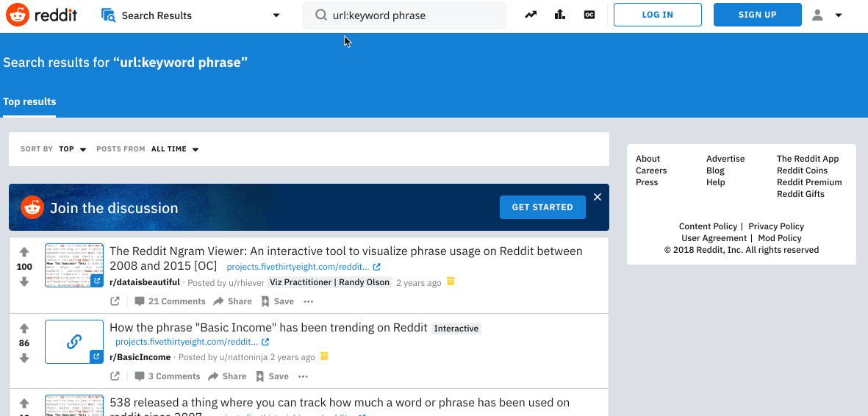Open the Basic Income post link thumbnail
The image size is (868, 416).
[x=74, y=342]
